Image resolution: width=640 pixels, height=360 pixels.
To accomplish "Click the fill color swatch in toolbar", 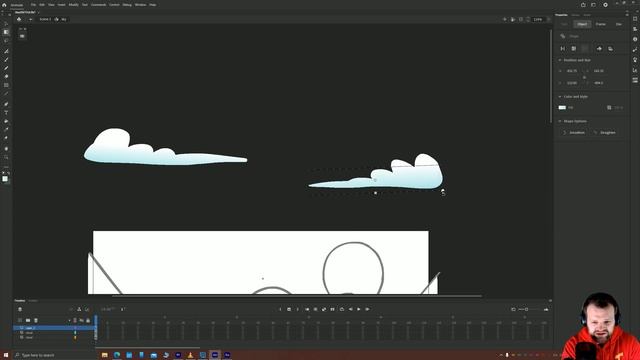I will 5,179.
